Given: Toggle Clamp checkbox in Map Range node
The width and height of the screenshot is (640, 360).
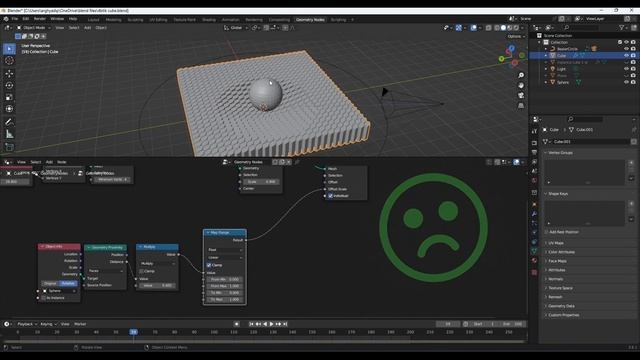Looking at the screenshot, I should click(209, 265).
